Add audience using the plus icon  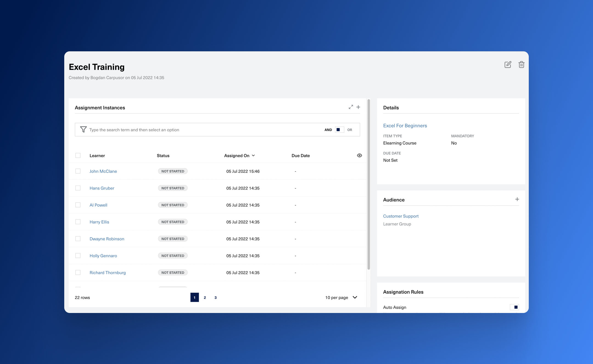point(517,199)
